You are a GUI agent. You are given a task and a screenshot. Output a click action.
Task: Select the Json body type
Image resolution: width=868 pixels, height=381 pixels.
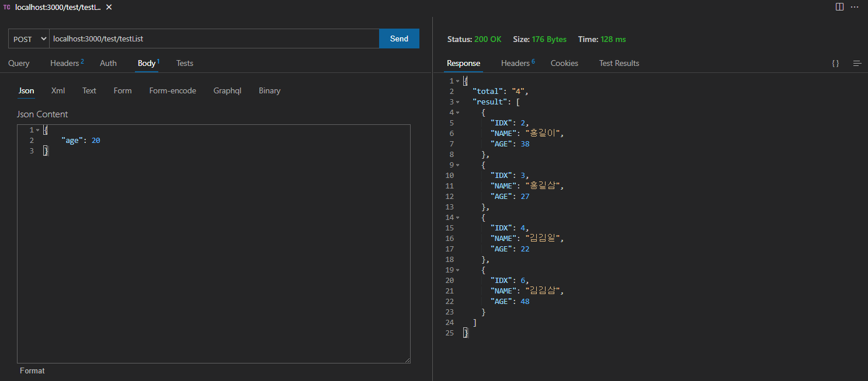(x=26, y=90)
